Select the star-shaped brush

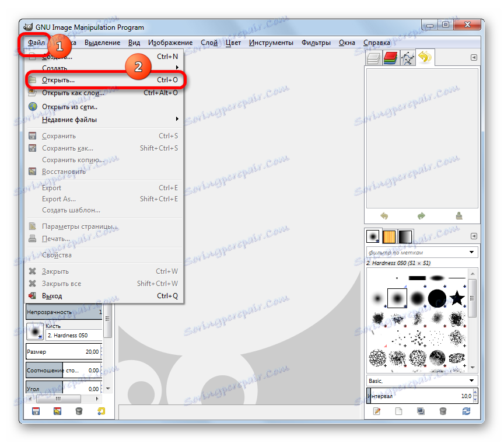(x=457, y=298)
